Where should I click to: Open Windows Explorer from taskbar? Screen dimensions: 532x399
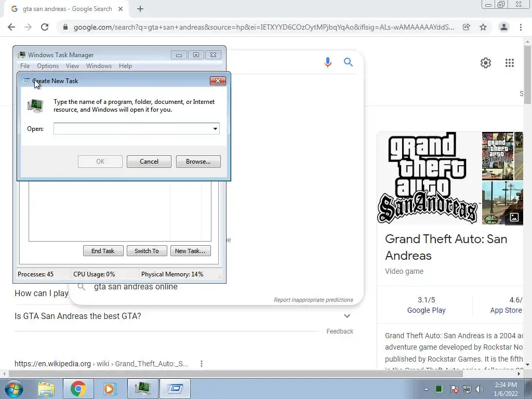(46, 389)
